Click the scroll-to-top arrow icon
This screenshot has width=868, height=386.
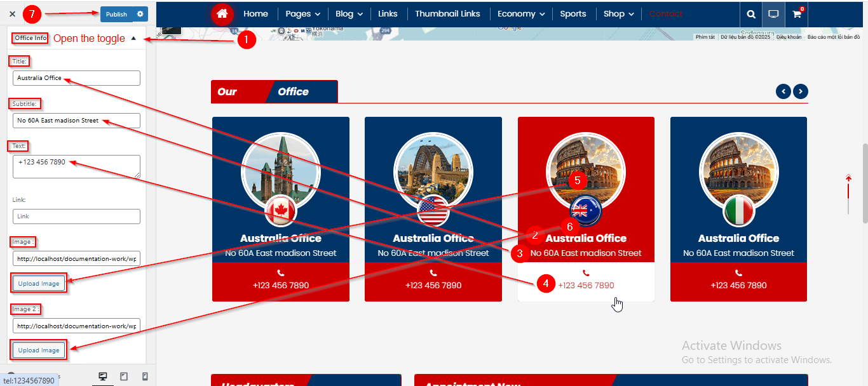848,179
